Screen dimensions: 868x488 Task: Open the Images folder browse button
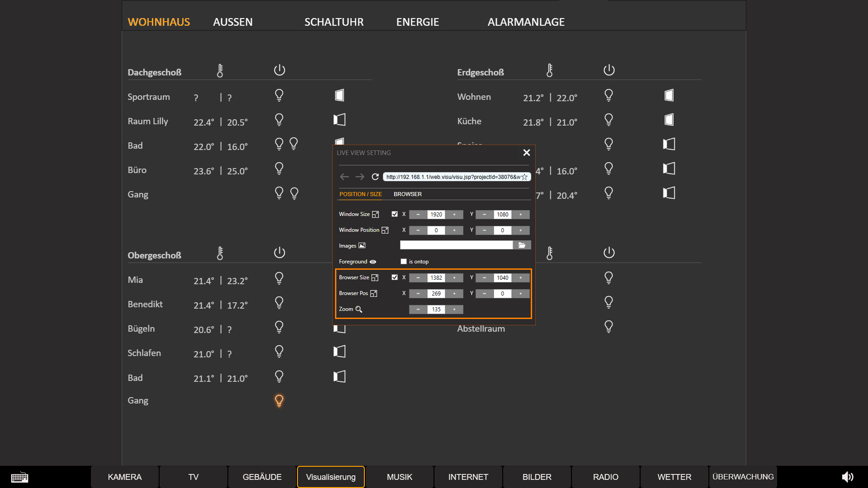click(x=522, y=245)
